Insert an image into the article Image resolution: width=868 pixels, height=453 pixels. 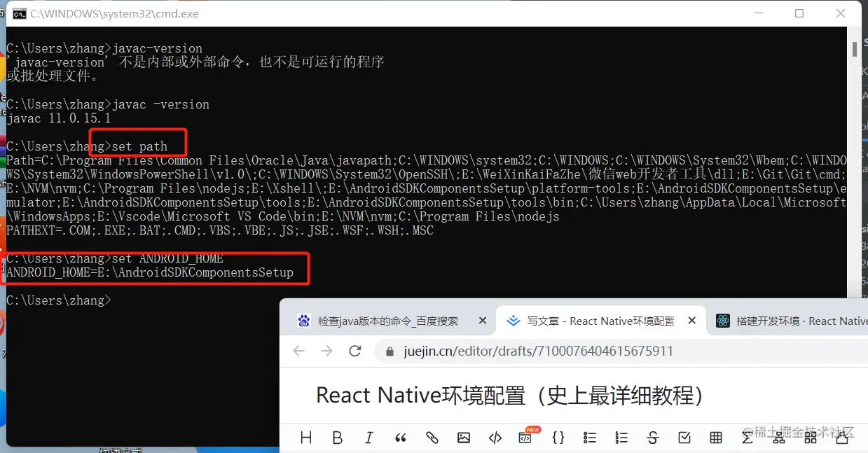pos(463,437)
